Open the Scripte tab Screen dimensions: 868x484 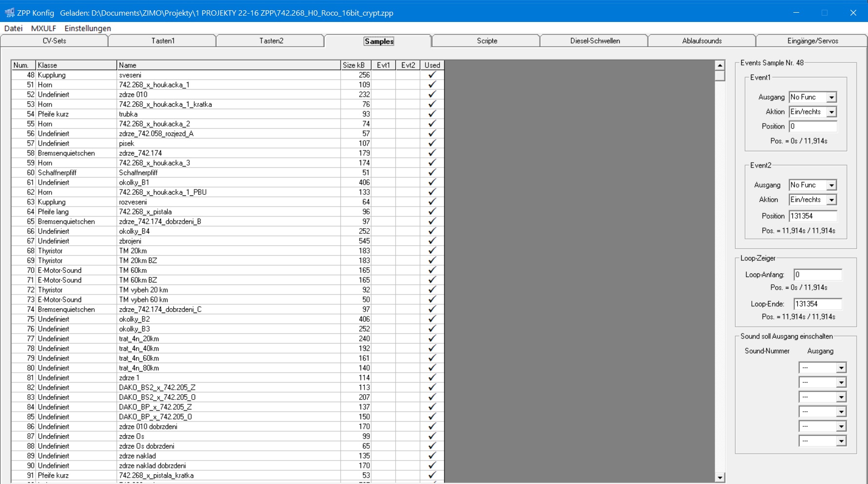pos(486,41)
